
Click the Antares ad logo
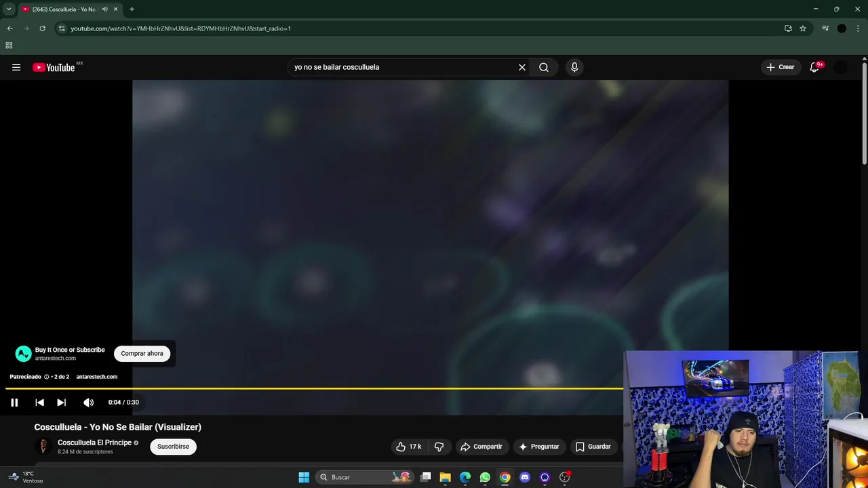click(24, 354)
